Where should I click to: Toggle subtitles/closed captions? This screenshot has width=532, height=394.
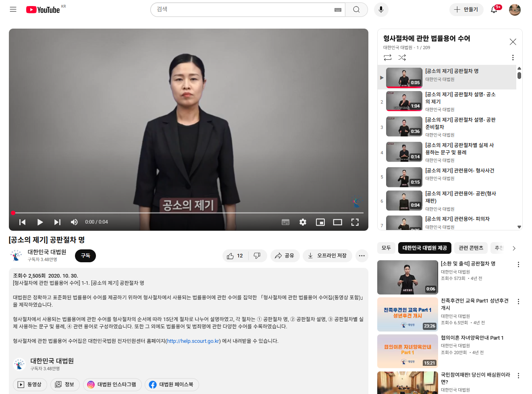(285, 222)
